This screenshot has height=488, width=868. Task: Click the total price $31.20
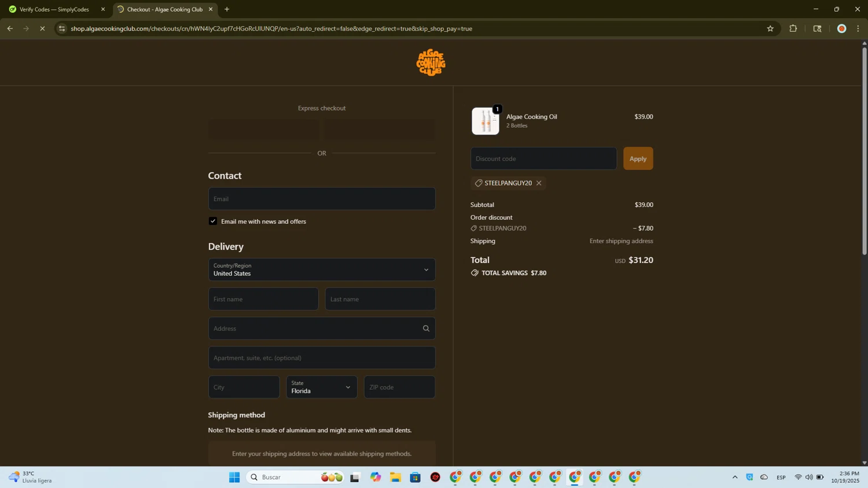[641, 260]
